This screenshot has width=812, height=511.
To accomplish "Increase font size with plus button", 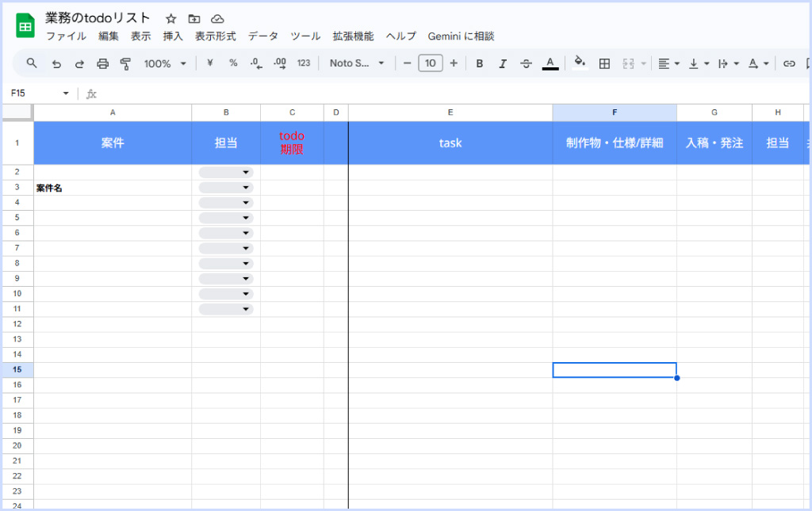I will point(454,63).
